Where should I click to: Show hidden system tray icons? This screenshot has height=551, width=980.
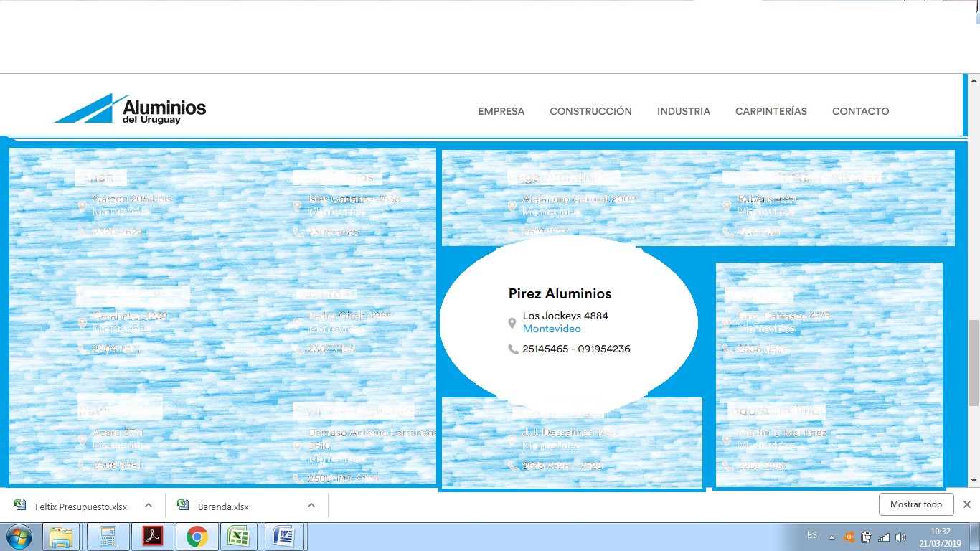click(831, 537)
